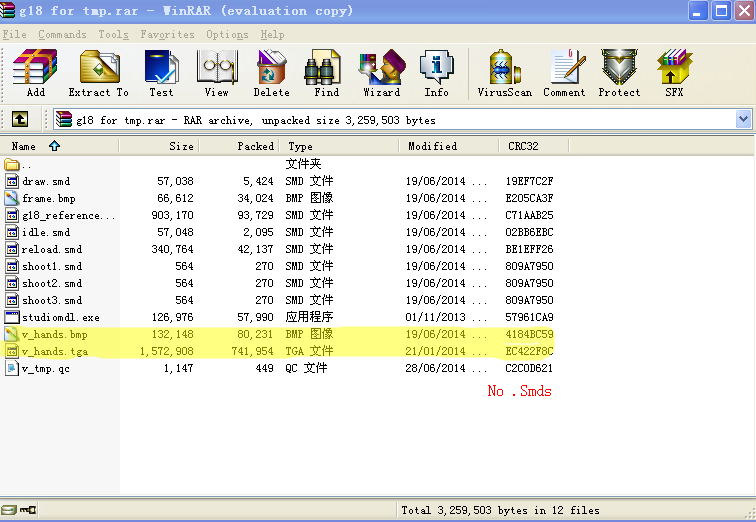756x522 pixels.
Task: Select the frame.bmp file icon
Action: [x=12, y=198]
